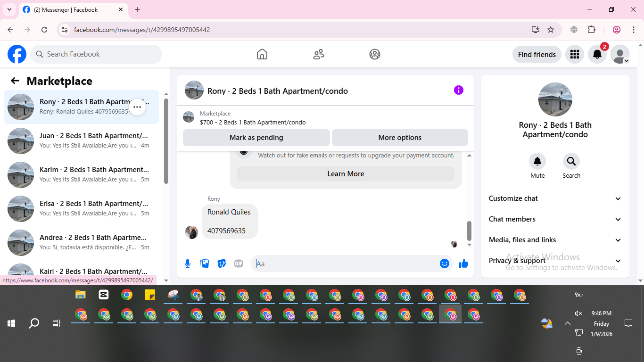Click the Find friends button
The image size is (644, 362).
pos(537,54)
